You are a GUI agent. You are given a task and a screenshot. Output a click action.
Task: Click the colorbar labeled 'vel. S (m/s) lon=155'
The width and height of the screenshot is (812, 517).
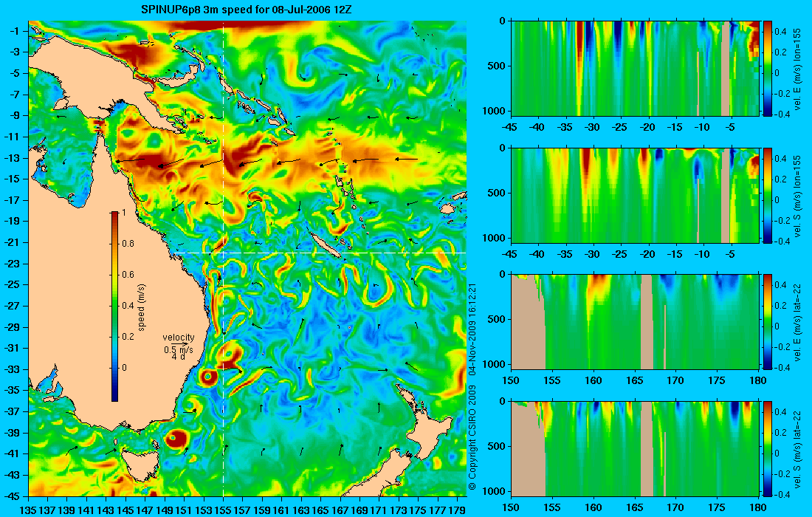point(768,195)
